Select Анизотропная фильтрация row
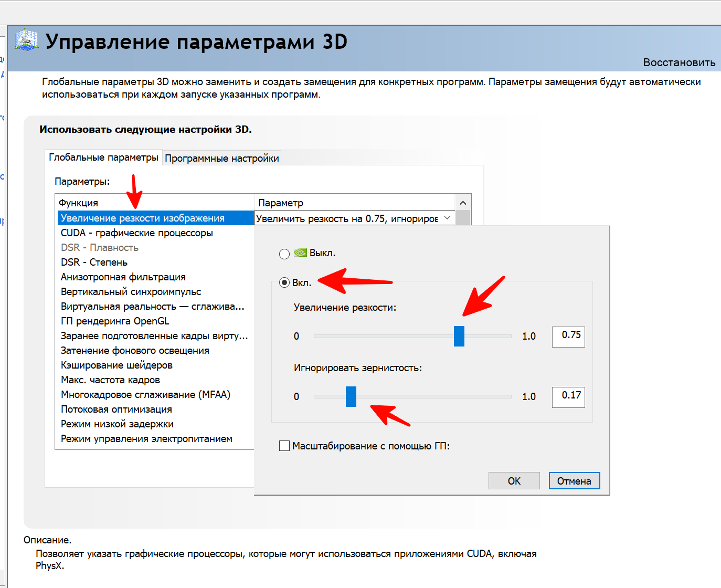This screenshot has width=721, height=588. 156,277
